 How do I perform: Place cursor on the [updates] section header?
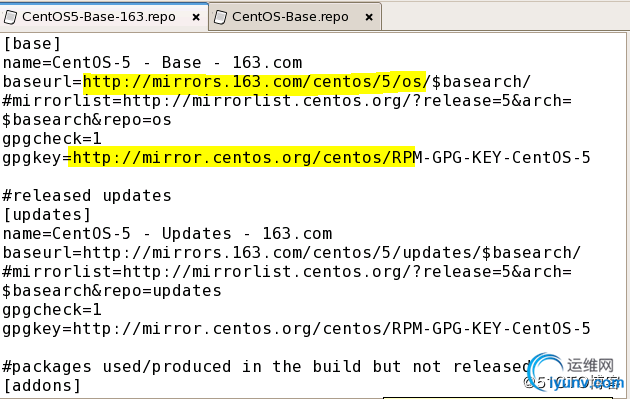47,215
